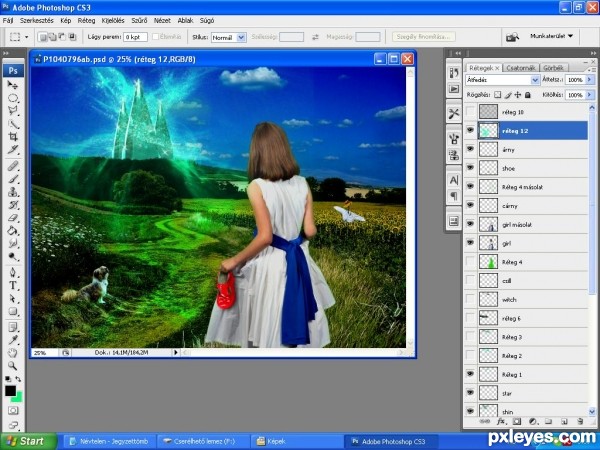Select the Zoom tool
Screen dimensions: 600x450
click(13, 366)
